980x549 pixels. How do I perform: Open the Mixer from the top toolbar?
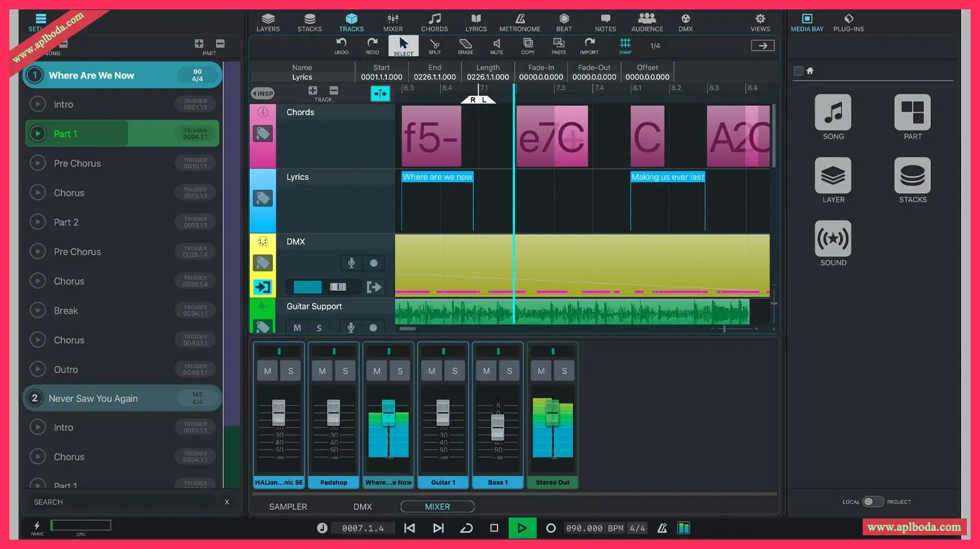point(393,22)
